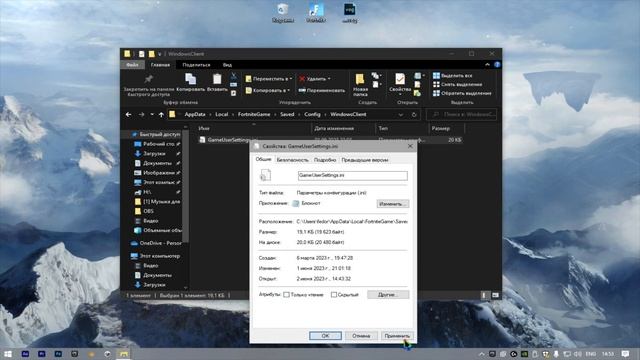This screenshot has width=640, height=360.
Task: Click the up-one-level arrow in Explorer
Action: (161, 115)
